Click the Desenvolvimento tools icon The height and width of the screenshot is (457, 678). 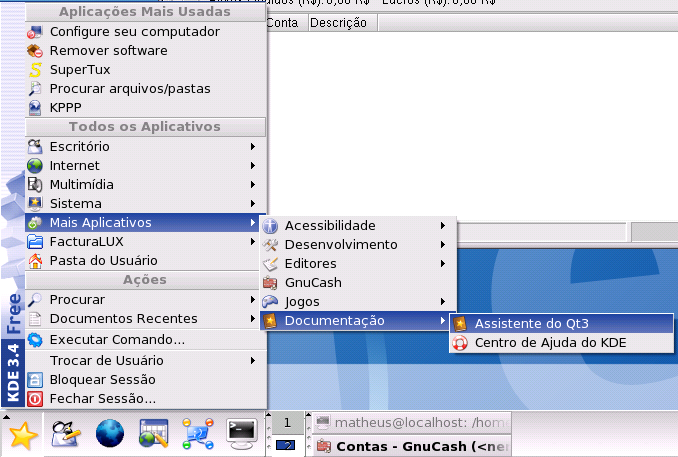point(270,245)
